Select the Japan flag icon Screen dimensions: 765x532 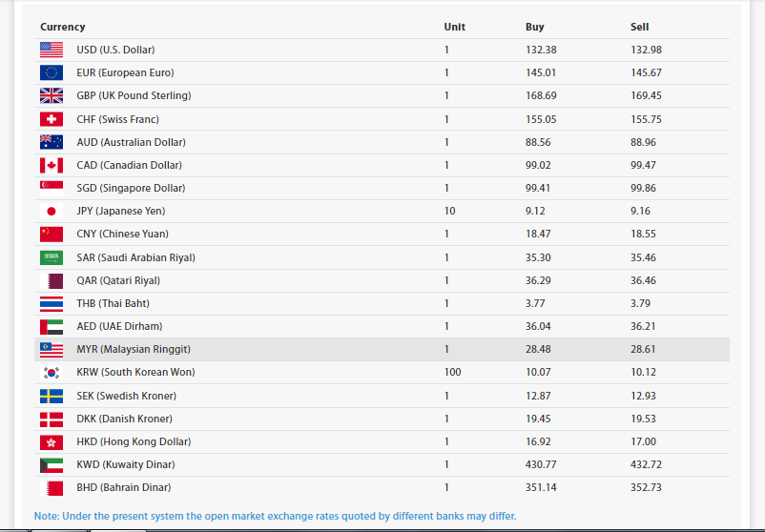(x=52, y=211)
